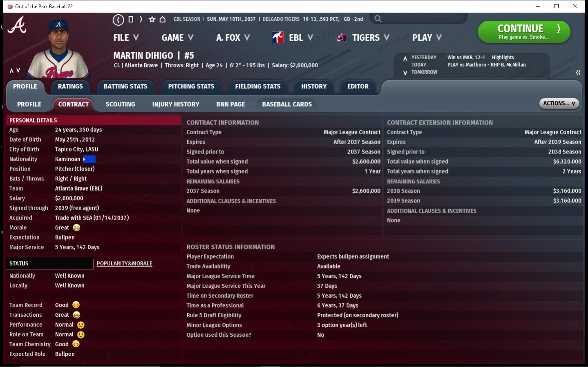This screenshot has height=367, width=588.
Task: Click the Tigers team logo icon
Action: pyautogui.click(x=341, y=38)
